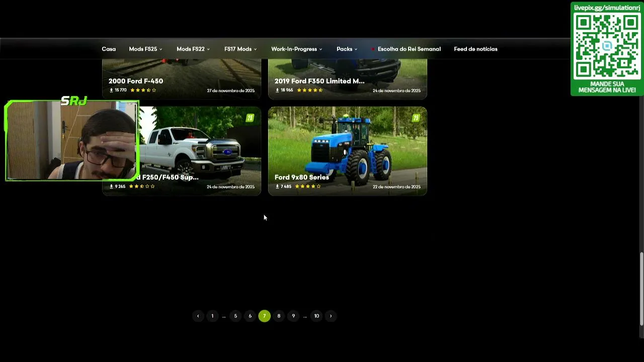Click download icon on Ford F250/F450 card

tap(111, 187)
